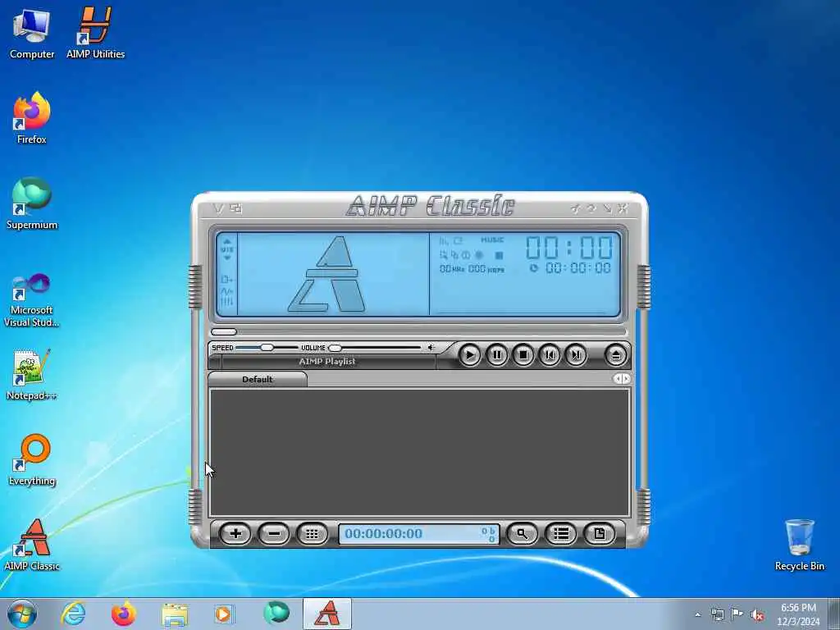Switch to next visualization with down arrow
This screenshot has width=840, height=630.
point(227,258)
